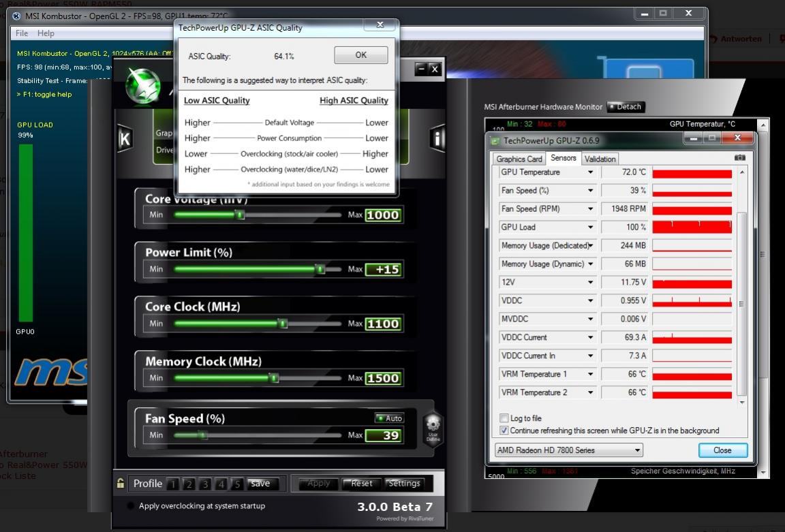Toggle Apply overclocking at system startup
Screen dimensions: 785x532
click(x=131, y=505)
